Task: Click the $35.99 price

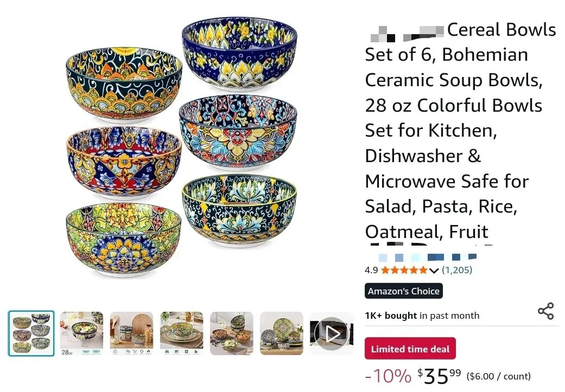Action: [439, 376]
